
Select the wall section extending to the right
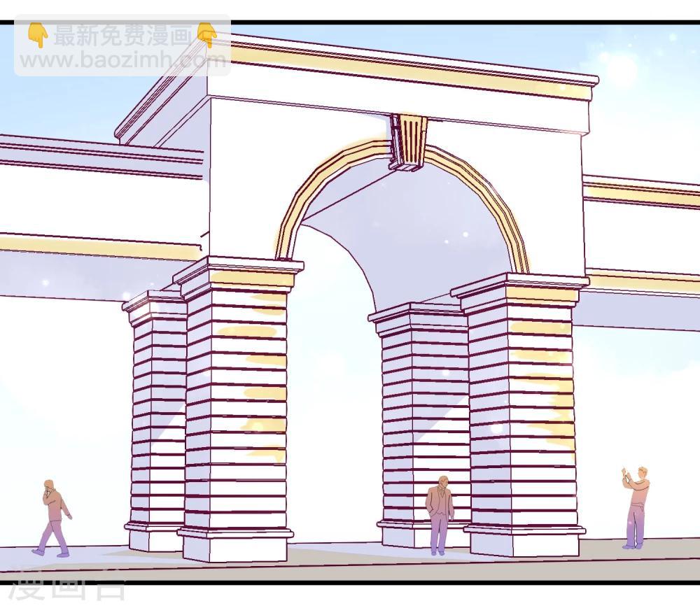pyautogui.click(x=640, y=238)
